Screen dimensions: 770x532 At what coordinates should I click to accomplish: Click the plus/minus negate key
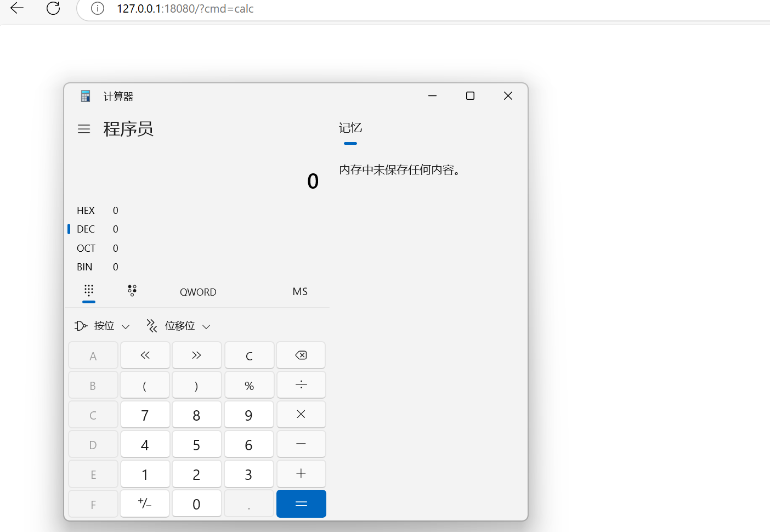[x=145, y=503]
